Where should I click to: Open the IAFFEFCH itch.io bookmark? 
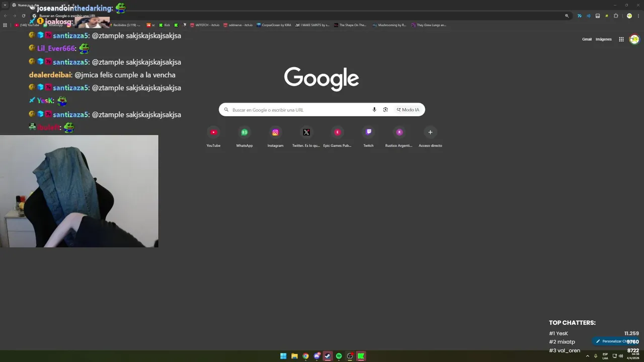click(x=205, y=25)
